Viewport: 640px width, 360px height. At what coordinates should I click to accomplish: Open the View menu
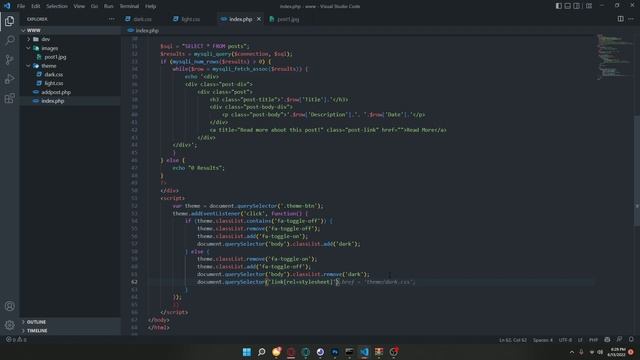tap(79, 6)
